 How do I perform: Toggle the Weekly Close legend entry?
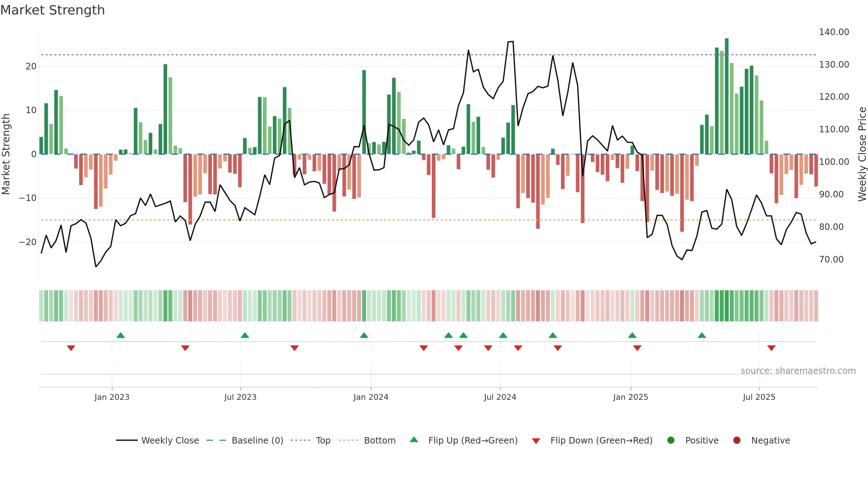(x=157, y=440)
